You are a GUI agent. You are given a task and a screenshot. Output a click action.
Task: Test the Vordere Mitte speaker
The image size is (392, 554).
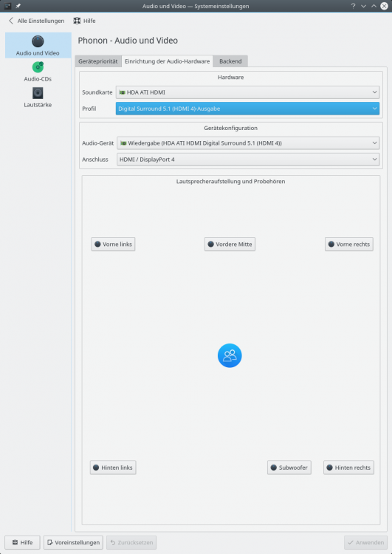click(x=230, y=244)
